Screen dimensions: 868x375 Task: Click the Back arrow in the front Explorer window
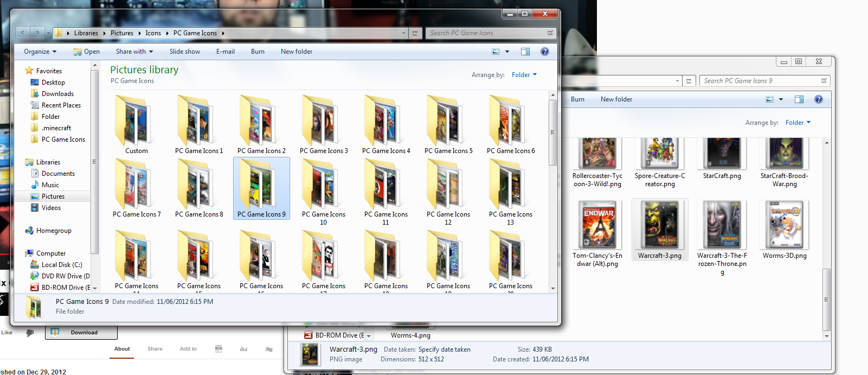(23, 33)
